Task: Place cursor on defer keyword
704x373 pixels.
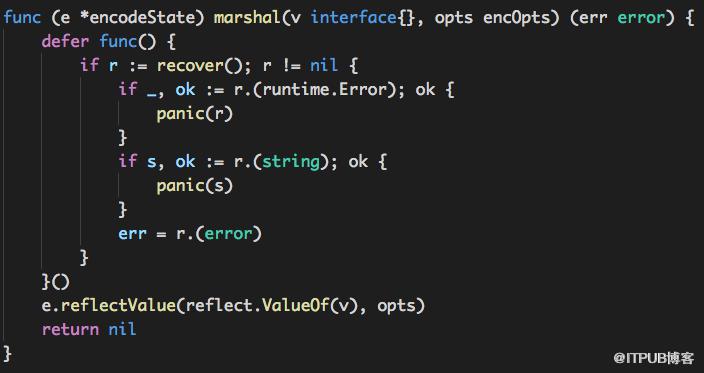Action: [x=65, y=42]
